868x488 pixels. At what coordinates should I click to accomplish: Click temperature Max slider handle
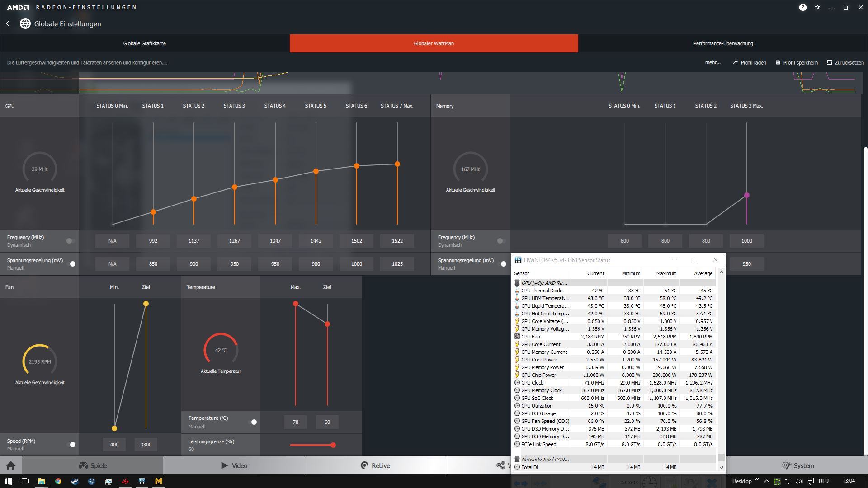tap(296, 304)
